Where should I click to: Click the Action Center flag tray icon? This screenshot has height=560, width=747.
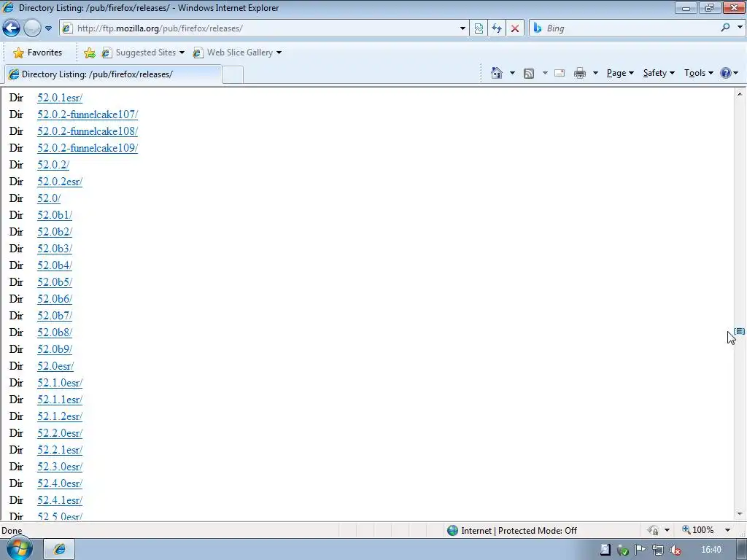click(640, 550)
